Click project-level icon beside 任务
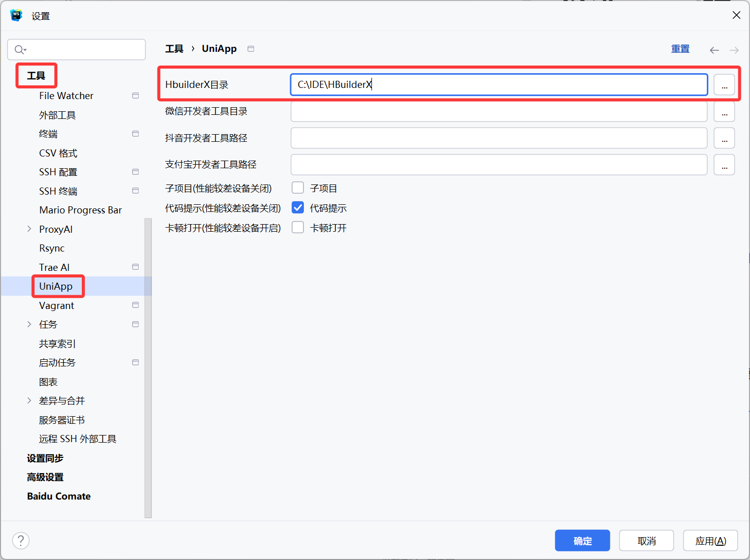Image resolution: width=750 pixels, height=560 pixels. pos(135,324)
